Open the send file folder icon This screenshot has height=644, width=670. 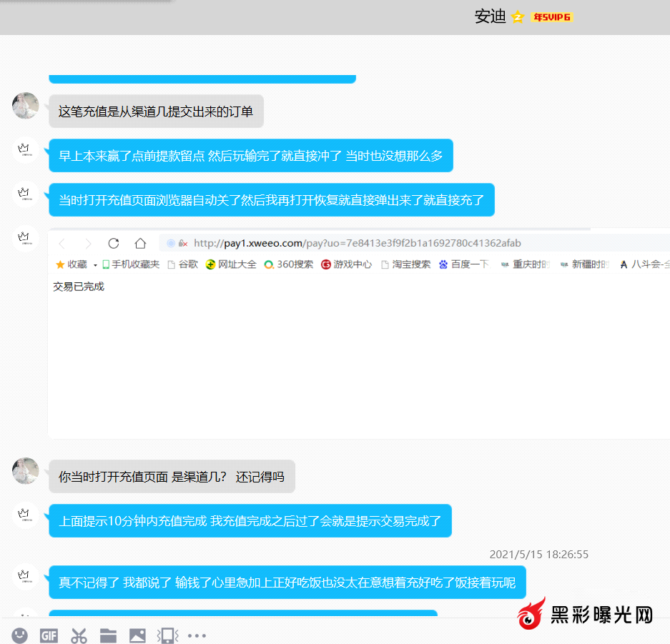(108, 635)
